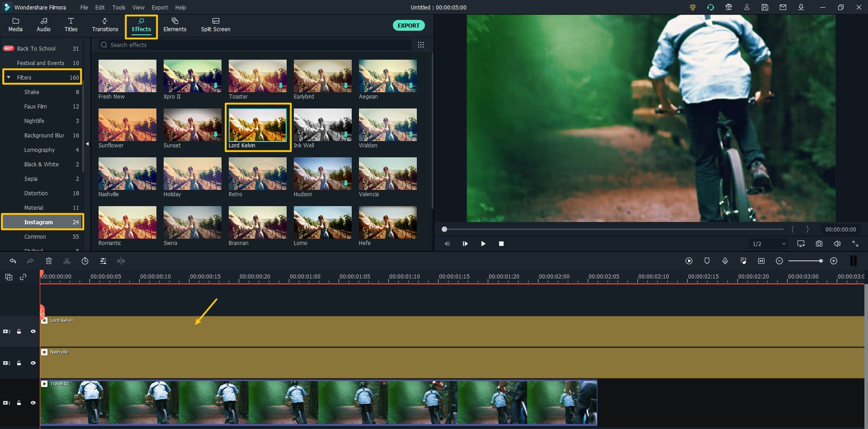The height and width of the screenshot is (429, 868).
Task: Open the File menu
Action: [x=84, y=7]
